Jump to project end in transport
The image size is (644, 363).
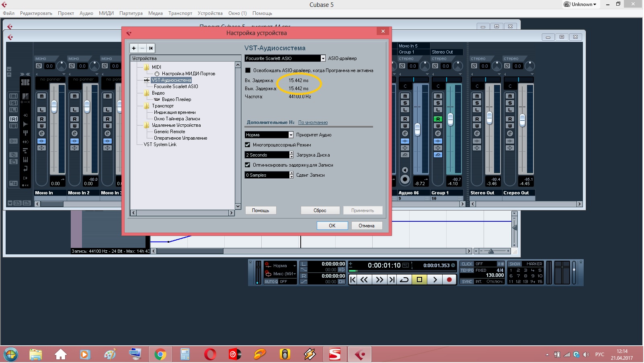[392, 280]
